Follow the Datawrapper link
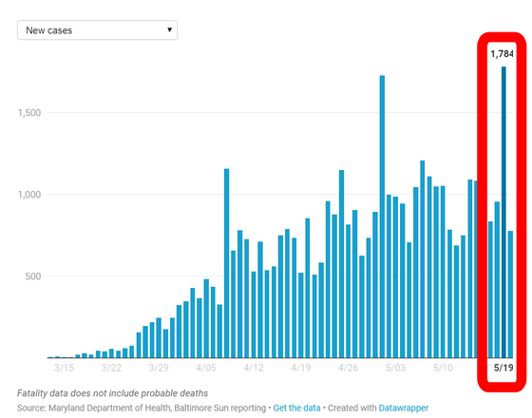This screenshot has height=418, width=532. [x=404, y=408]
